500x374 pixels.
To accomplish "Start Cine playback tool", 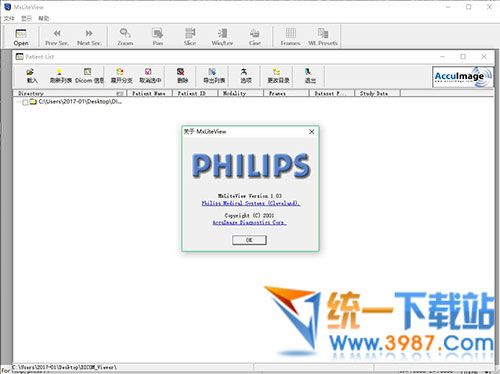I will pos(255,37).
